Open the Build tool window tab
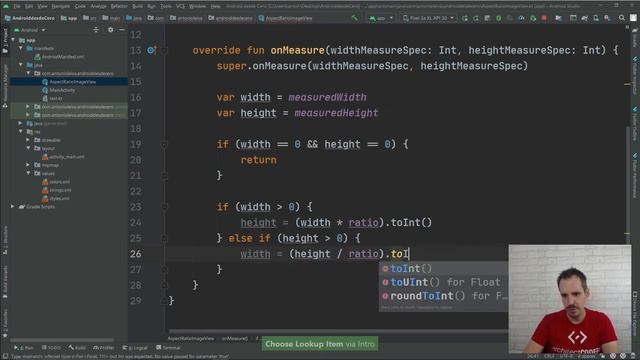The height and width of the screenshot is (360, 640). (x=77, y=348)
